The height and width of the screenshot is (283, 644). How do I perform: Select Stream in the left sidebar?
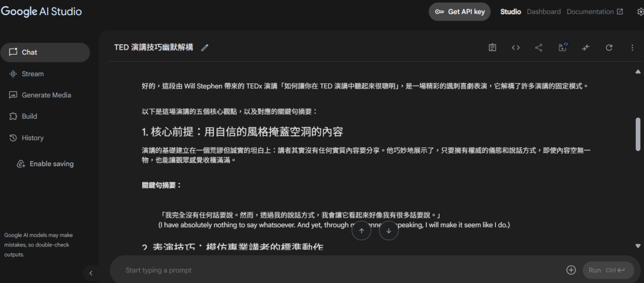[32, 74]
